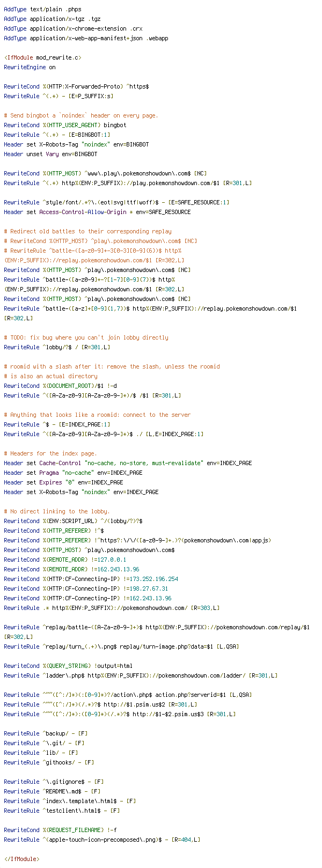322x868 pixels.
Task: Click the REMOTE_ADDR '127.0.0.1' condition
Action: 65,560
